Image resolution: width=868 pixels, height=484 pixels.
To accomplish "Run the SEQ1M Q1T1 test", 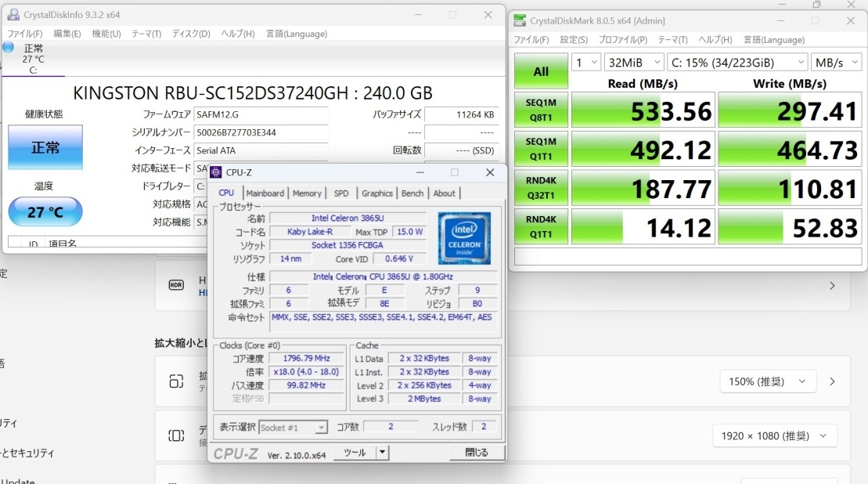I will [541, 149].
